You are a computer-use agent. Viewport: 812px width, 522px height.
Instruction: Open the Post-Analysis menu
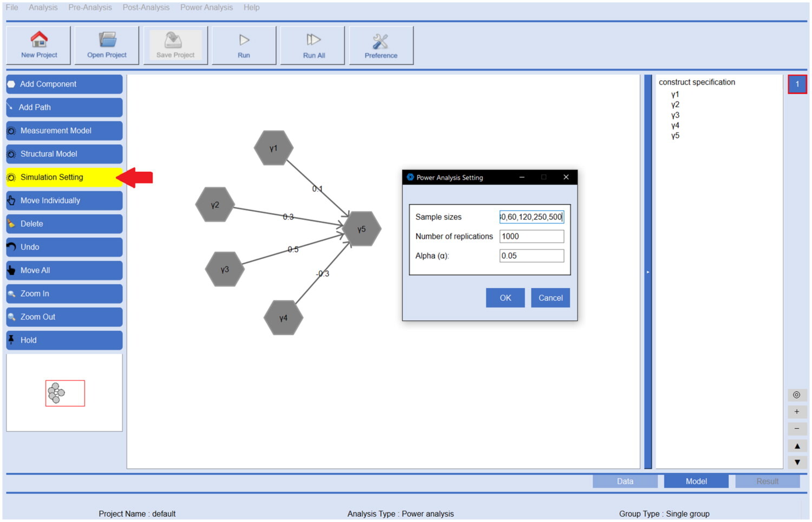(x=146, y=8)
